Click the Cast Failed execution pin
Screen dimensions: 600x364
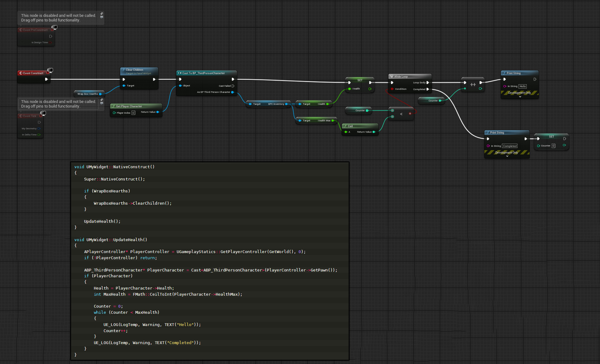point(233,86)
